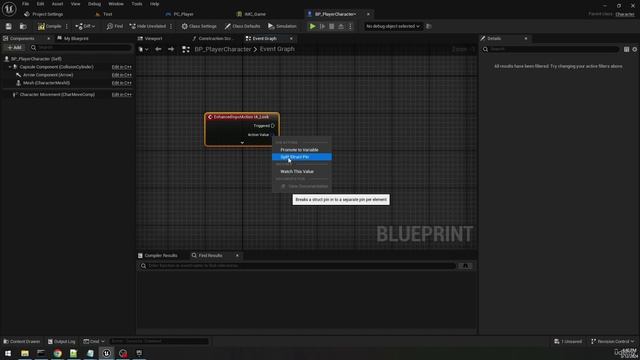Screen dimensions: 640x360
Task: Focus the Components search field
Action: point(82,48)
